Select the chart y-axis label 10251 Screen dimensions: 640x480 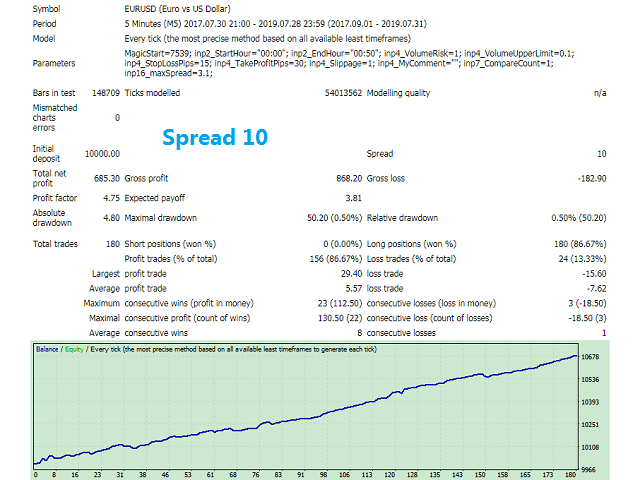coord(590,425)
